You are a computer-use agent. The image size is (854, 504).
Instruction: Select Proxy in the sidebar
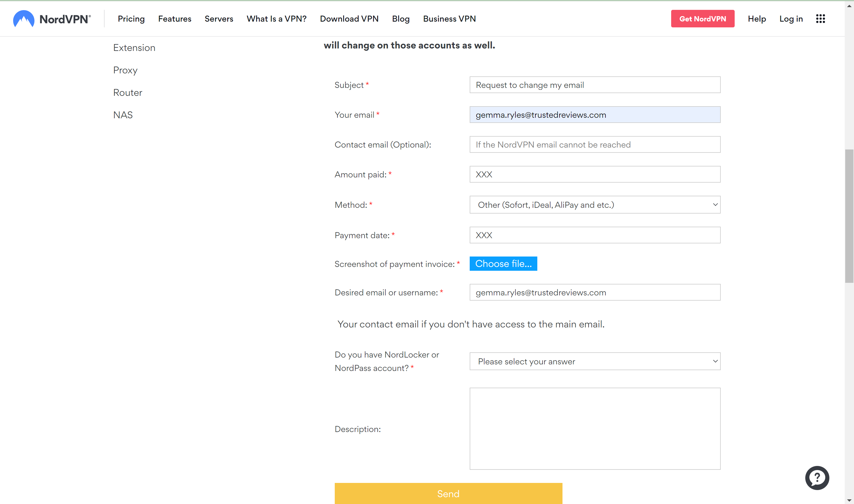pos(125,70)
